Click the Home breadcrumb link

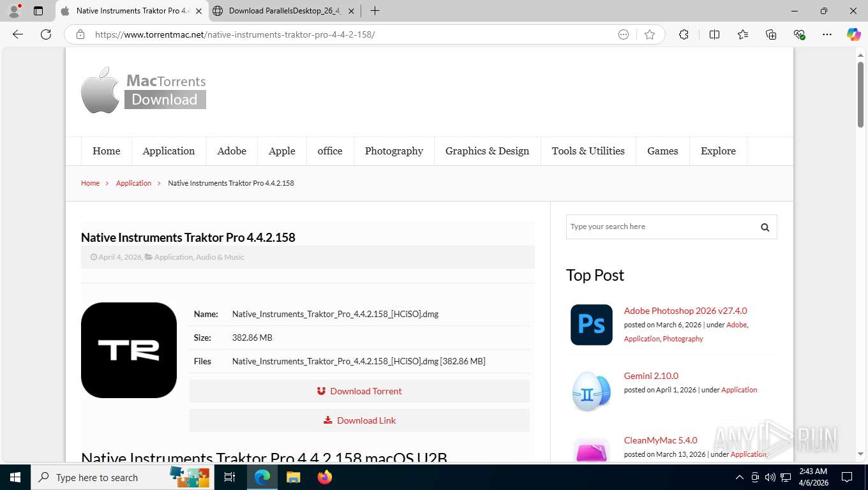click(x=90, y=183)
